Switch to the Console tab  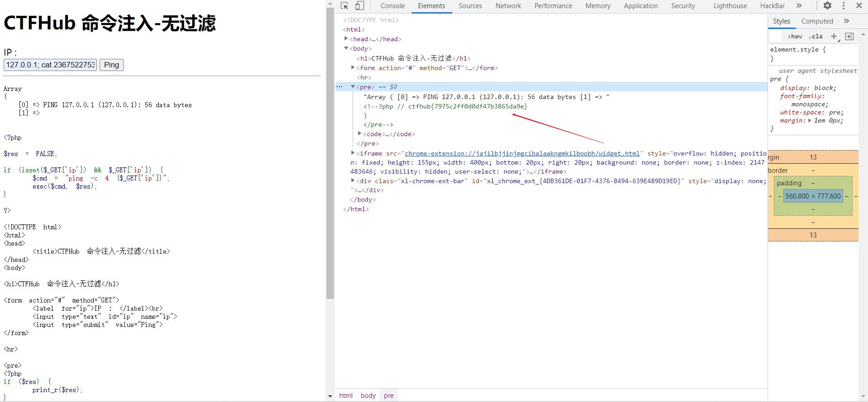(x=392, y=6)
